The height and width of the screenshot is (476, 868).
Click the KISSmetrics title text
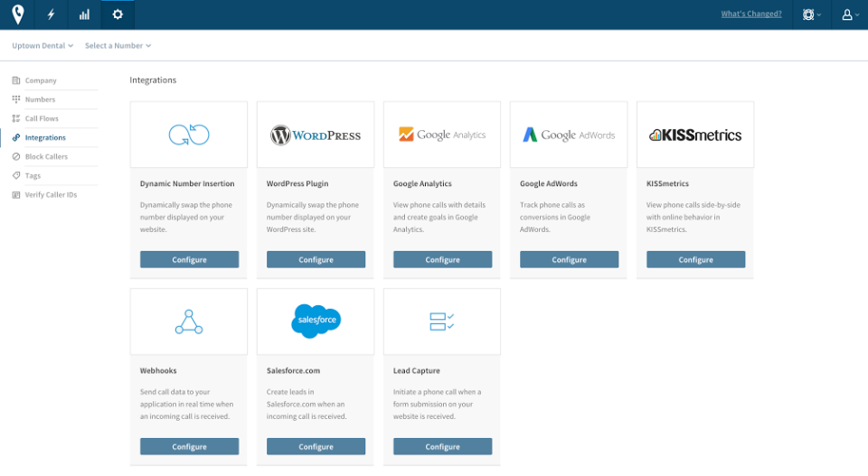[x=667, y=183]
